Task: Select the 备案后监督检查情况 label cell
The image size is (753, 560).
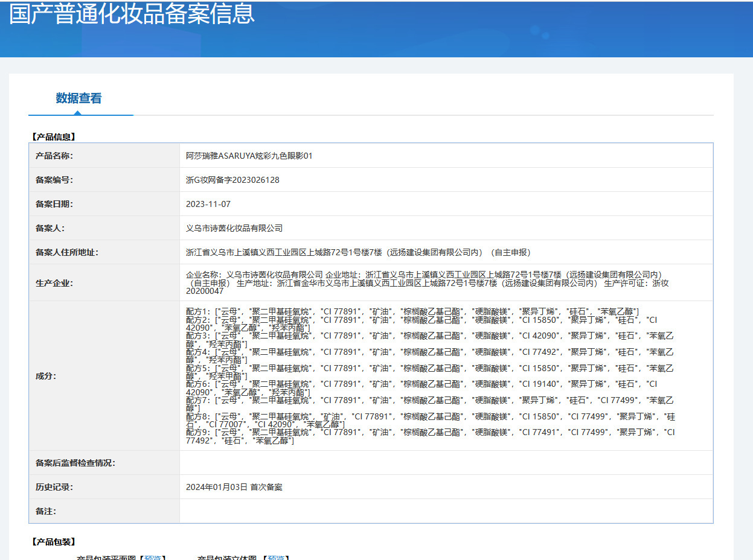Action: (x=104, y=463)
